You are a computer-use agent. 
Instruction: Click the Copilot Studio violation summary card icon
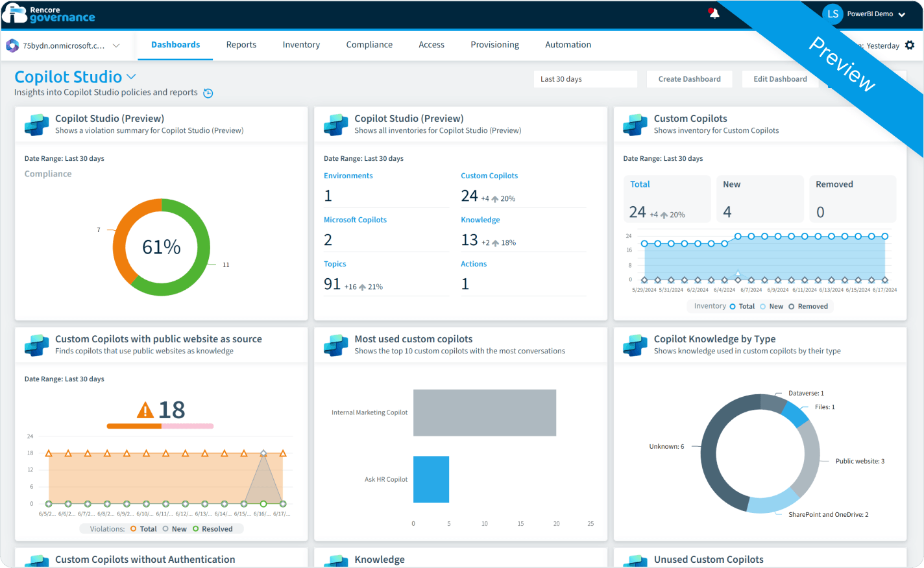tap(36, 124)
